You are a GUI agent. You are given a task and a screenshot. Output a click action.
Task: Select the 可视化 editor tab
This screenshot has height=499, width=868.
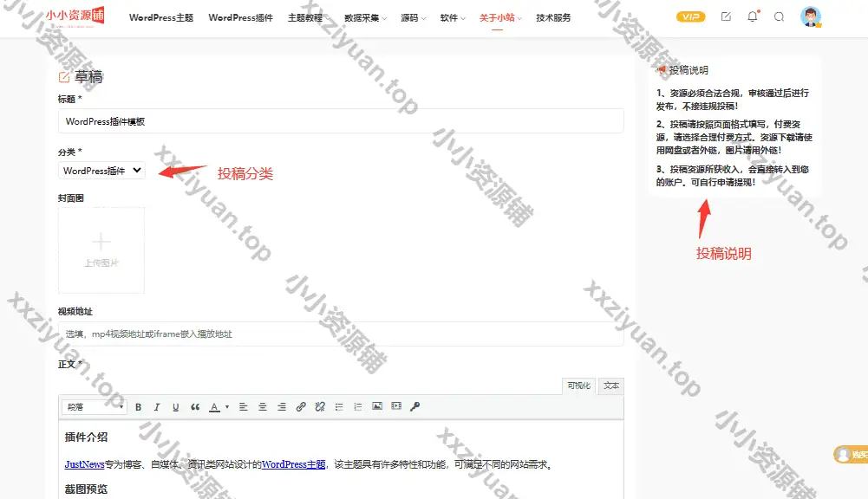click(x=578, y=386)
